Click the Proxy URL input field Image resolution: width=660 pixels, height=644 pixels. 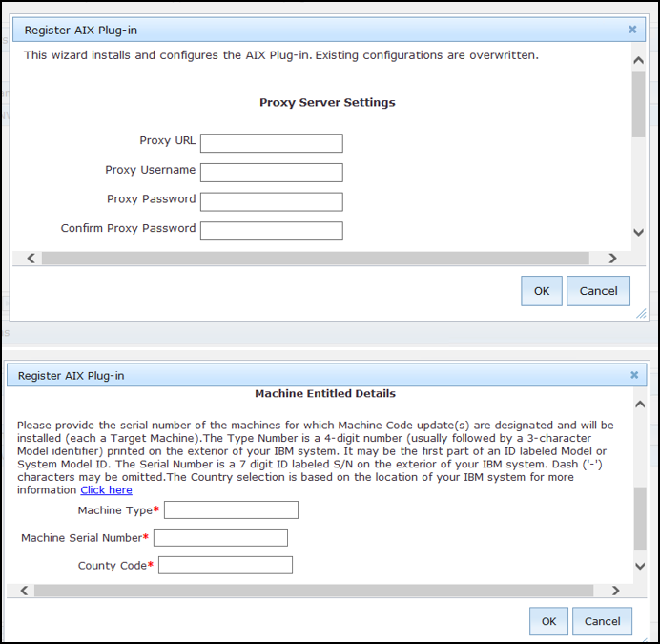pyautogui.click(x=272, y=143)
